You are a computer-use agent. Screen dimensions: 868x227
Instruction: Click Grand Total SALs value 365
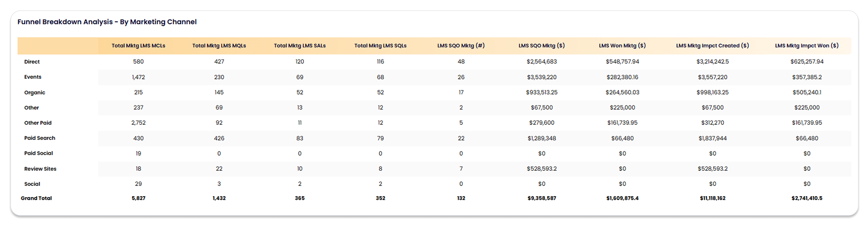pos(300,198)
